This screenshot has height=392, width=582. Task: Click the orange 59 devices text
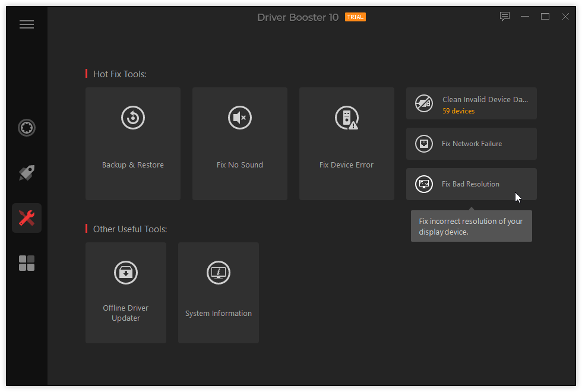[x=458, y=111]
